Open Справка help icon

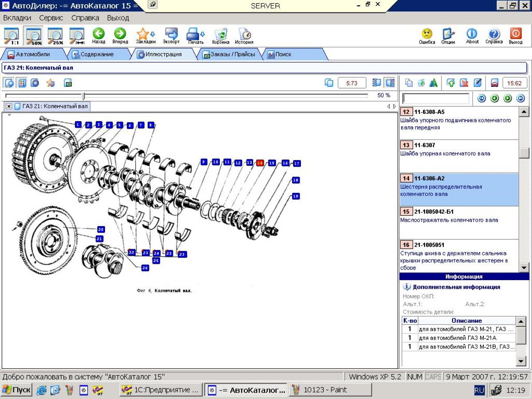[494, 36]
